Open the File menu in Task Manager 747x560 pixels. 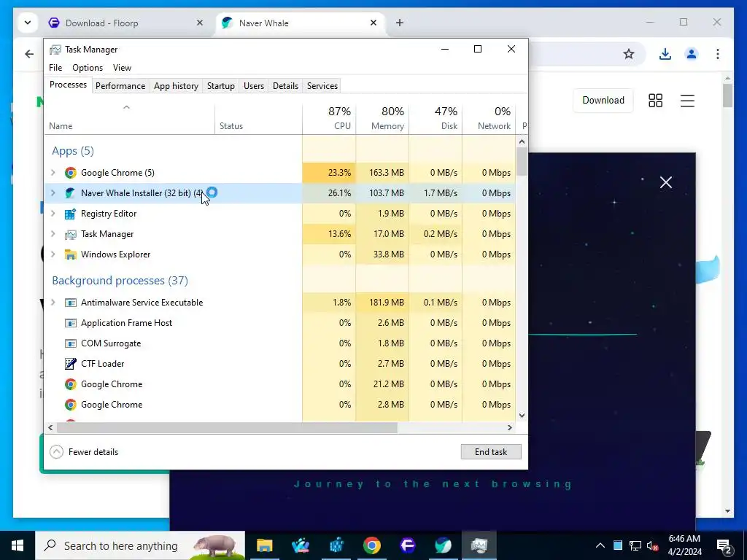[55, 68]
